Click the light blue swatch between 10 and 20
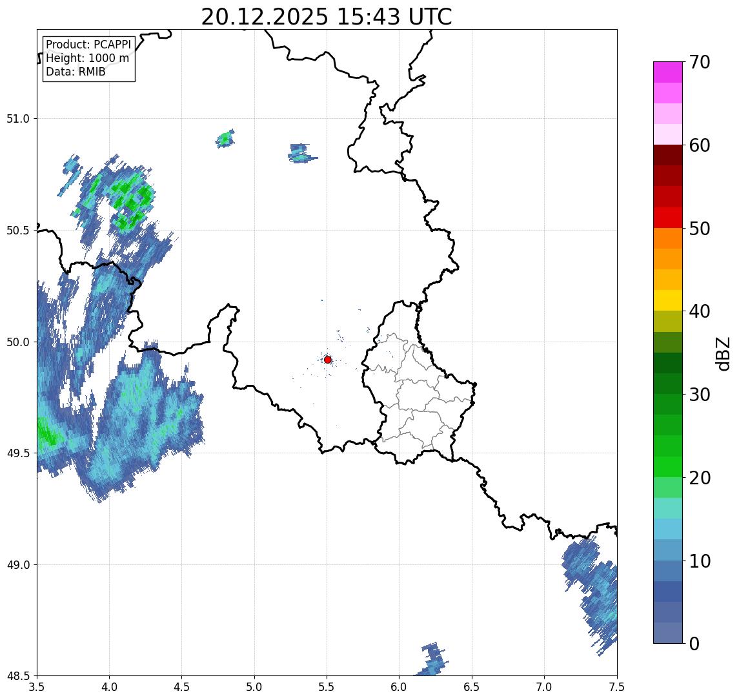This screenshot has height=700, width=739. [668, 530]
